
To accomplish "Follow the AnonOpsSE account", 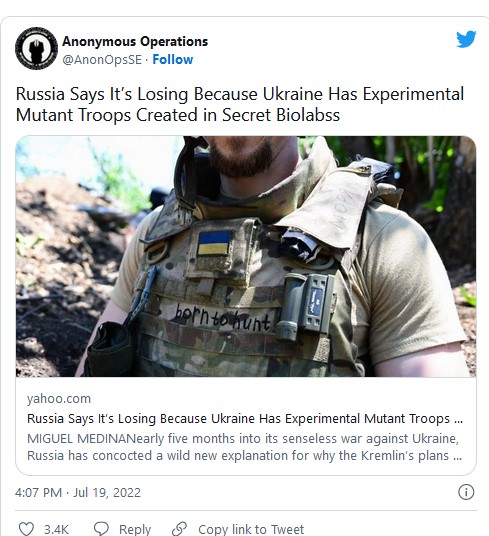I will tap(173, 59).
